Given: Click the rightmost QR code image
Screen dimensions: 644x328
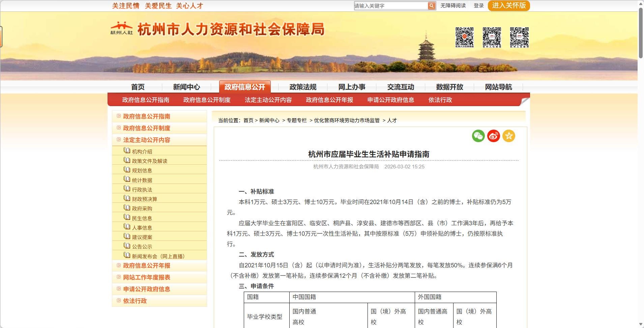Looking at the screenshot, I should [x=519, y=37].
